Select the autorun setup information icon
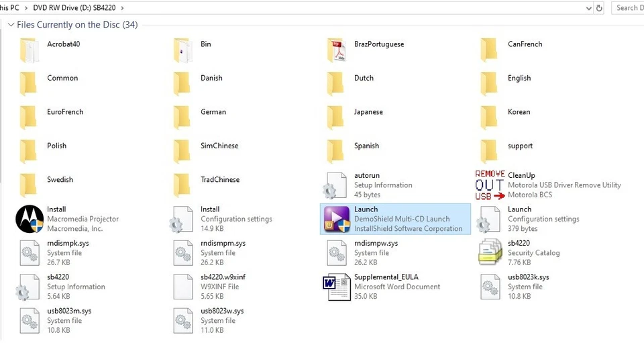This screenshot has height=343, width=644. pos(335,185)
